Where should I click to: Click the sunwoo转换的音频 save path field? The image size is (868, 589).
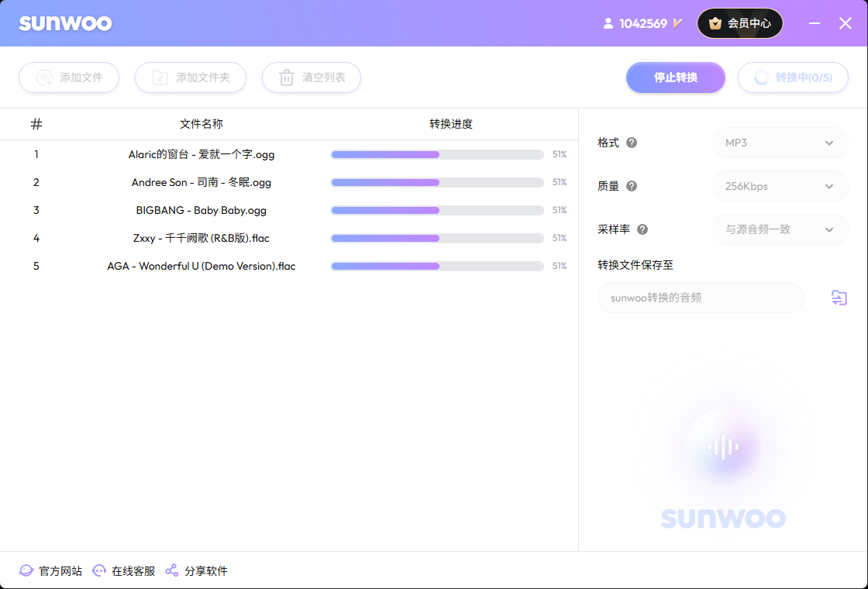pos(701,298)
